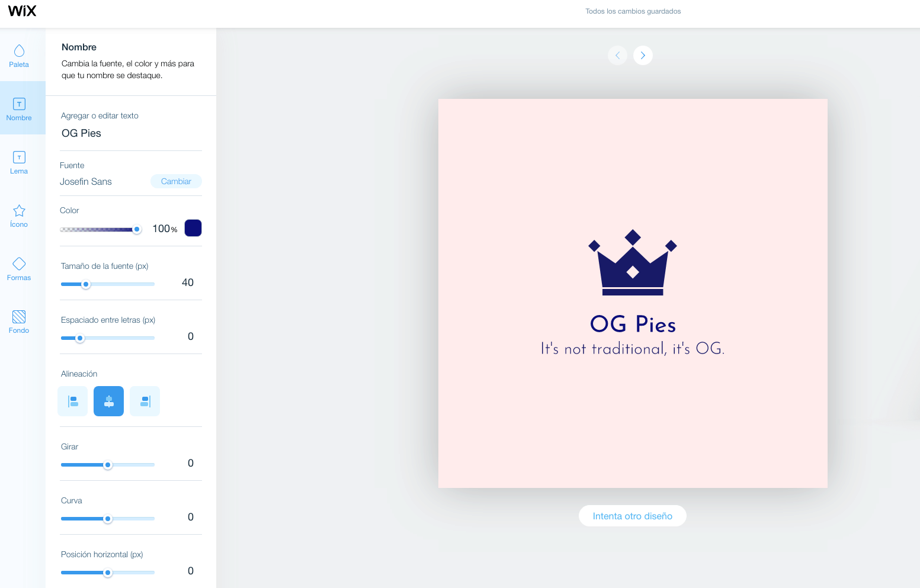The height and width of the screenshot is (588, 920).
Task: Click the letter spacing value 0
Action: point(191,336)
